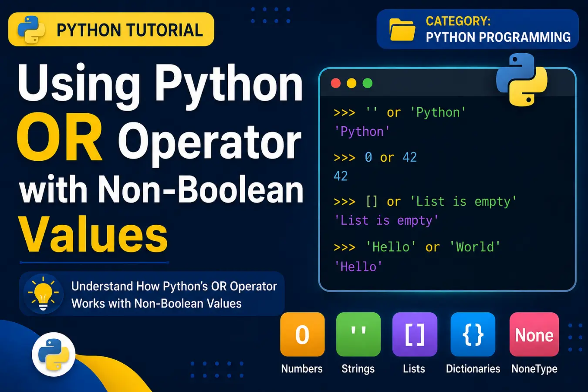Image resolution: width=588 pixels, height=392 pixels.
Task: Click the 'with Non-Boolean' title line
Action: (x=162, y=190)
